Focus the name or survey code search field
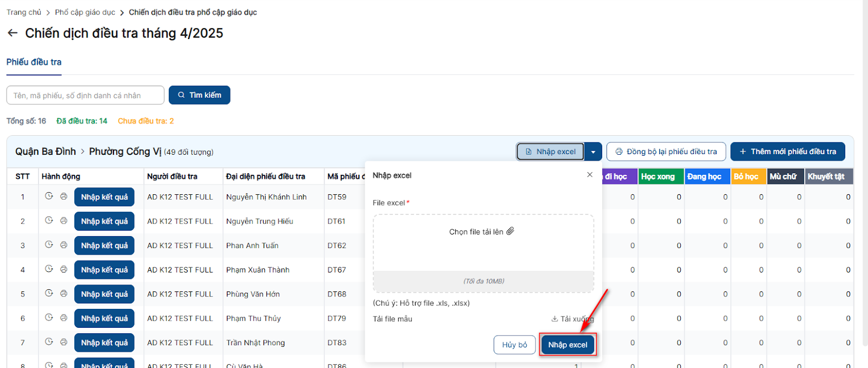 click(85, 96)
